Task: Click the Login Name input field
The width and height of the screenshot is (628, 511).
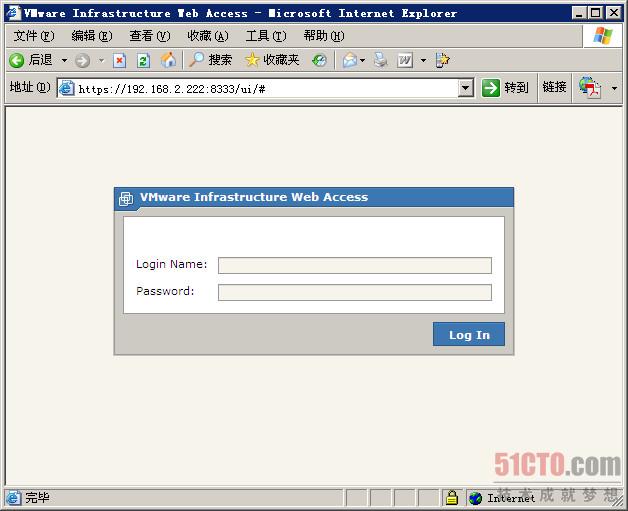Action: 355,266
